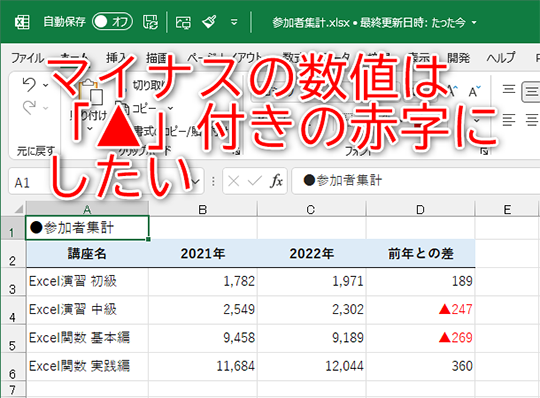Click the cell with value 2,302
Image resolution: width=540 pixels, height=398 pixels.
(x=311, y=310)
